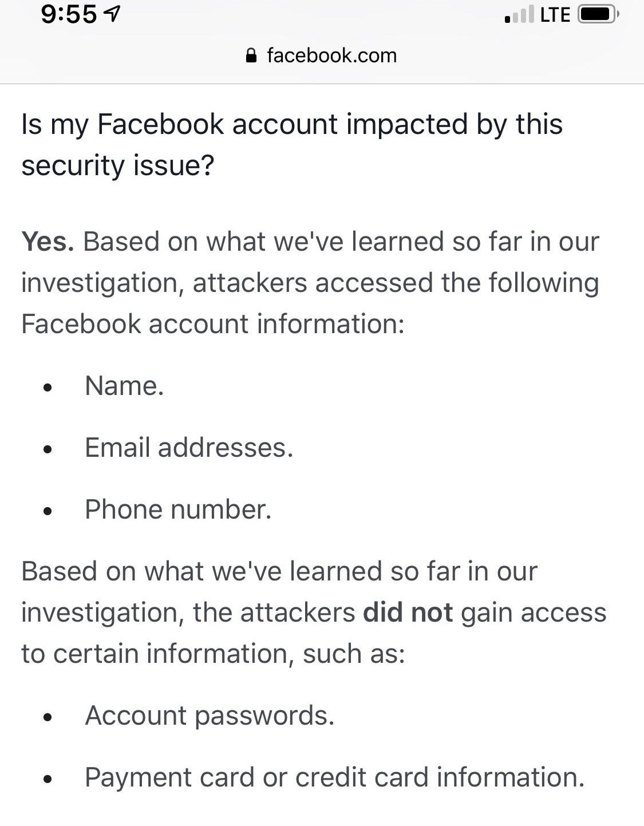Tap the padlock icon beside facebook.com
This screenshot has width=644, height=826.
click(251, 56)
